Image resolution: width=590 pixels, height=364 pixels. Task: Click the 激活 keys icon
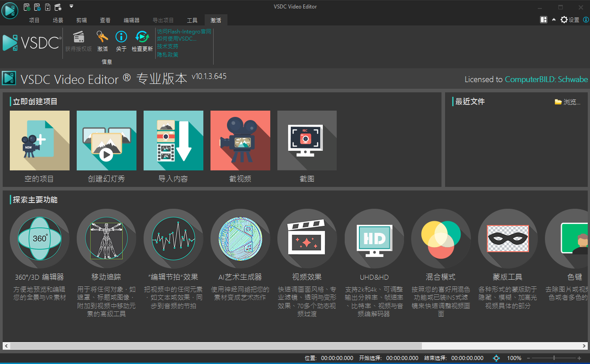coord(103,37)
